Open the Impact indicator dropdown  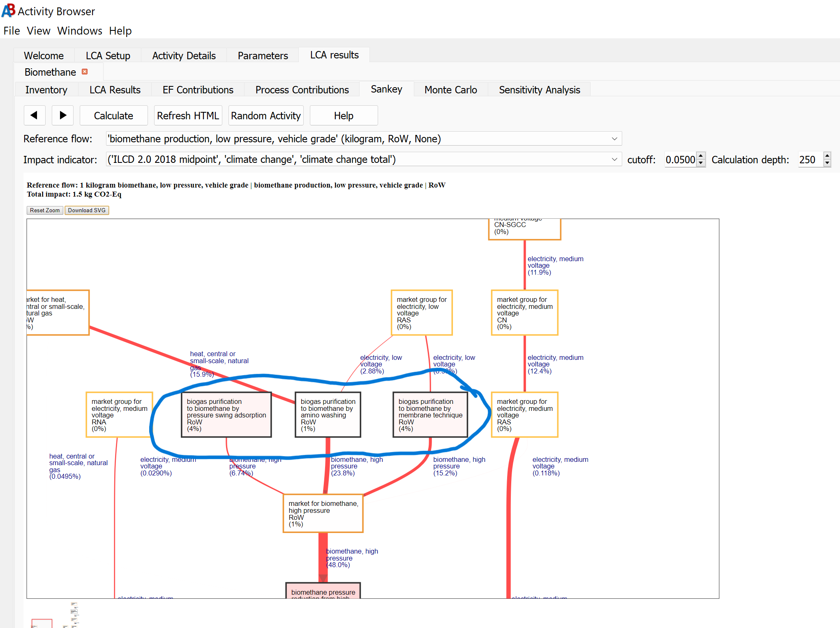pos(614,159)
